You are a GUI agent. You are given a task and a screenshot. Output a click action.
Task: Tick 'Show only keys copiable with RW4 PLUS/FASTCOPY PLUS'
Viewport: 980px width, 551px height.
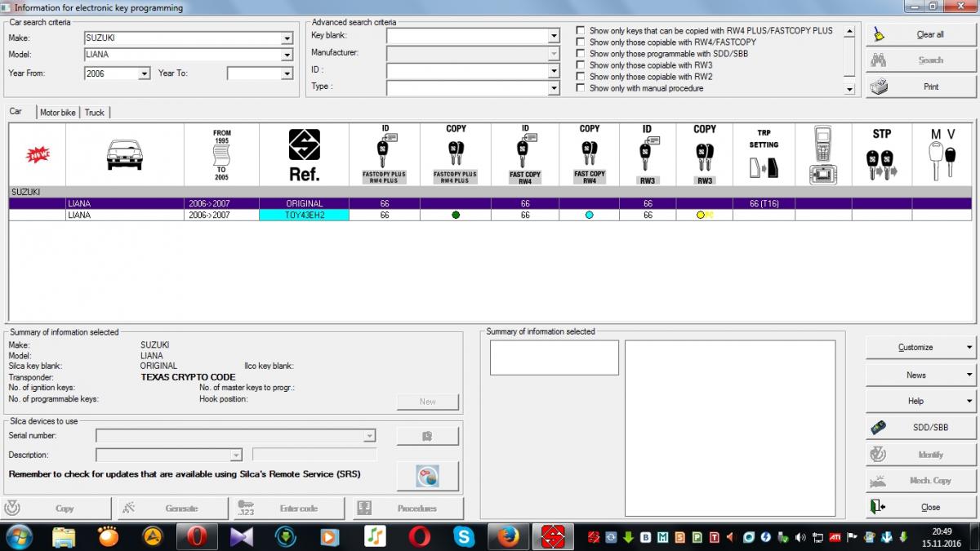point(580,30)
